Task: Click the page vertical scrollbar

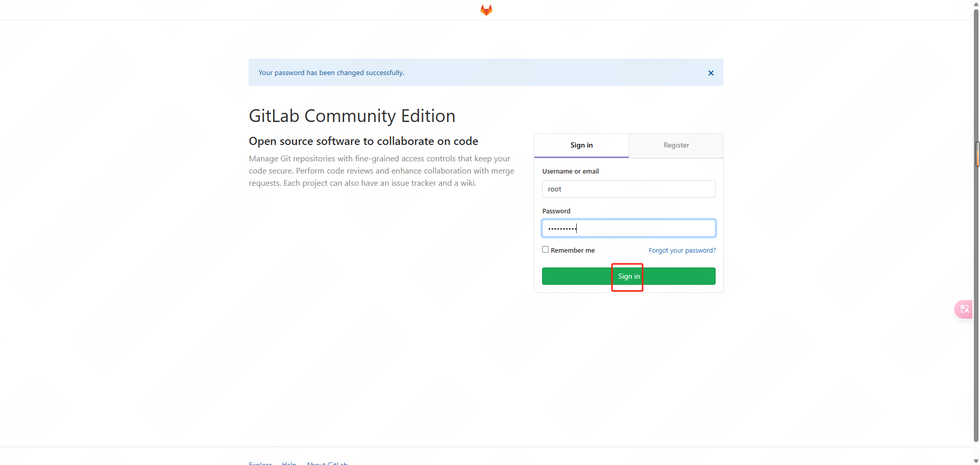Action: (976, 225)
